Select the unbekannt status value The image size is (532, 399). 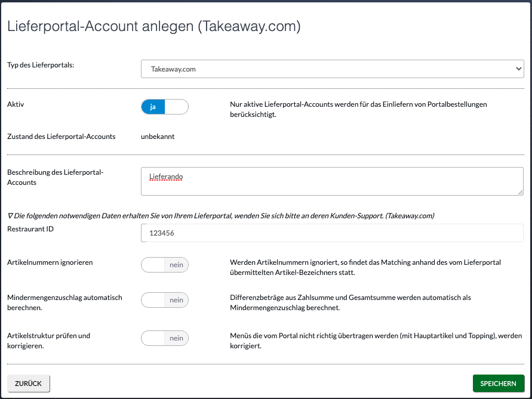(158, 137)
